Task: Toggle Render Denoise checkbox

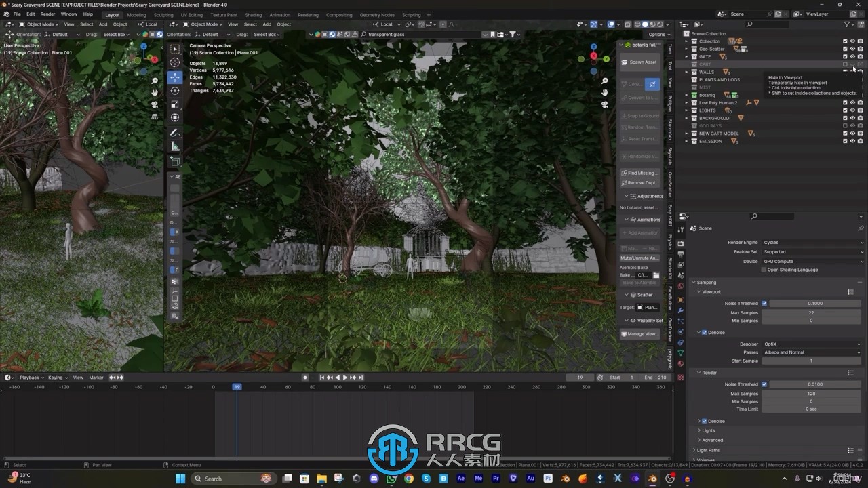Action: coord(704,421)
